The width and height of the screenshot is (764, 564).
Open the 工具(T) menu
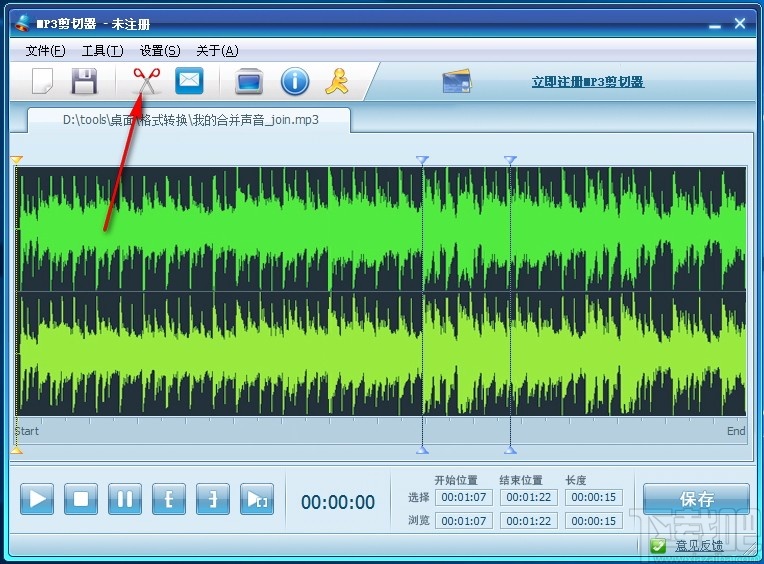coord(103,51)
